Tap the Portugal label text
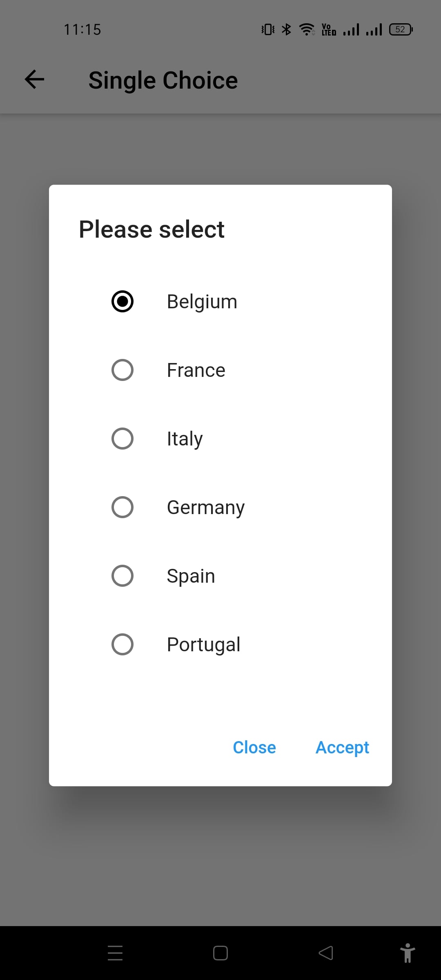The width and height of the screenshot is (441, 980). (x=203, y=645)
